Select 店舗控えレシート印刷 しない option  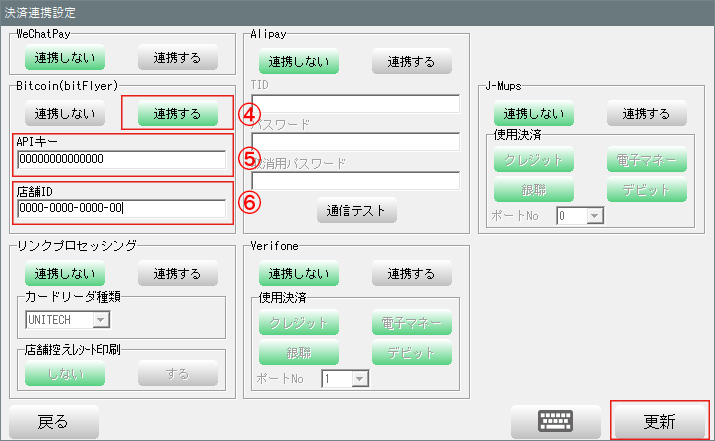[65, 373]
